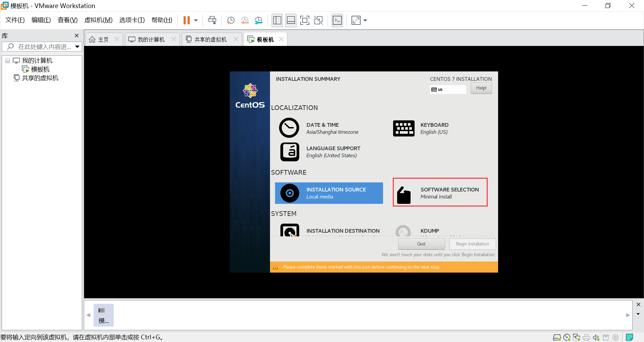This screenshot has width=644, height=342.
Task: Open the snapshot manager wrench-clock icon
Action: pyautogui.click(x=258, y=20)
